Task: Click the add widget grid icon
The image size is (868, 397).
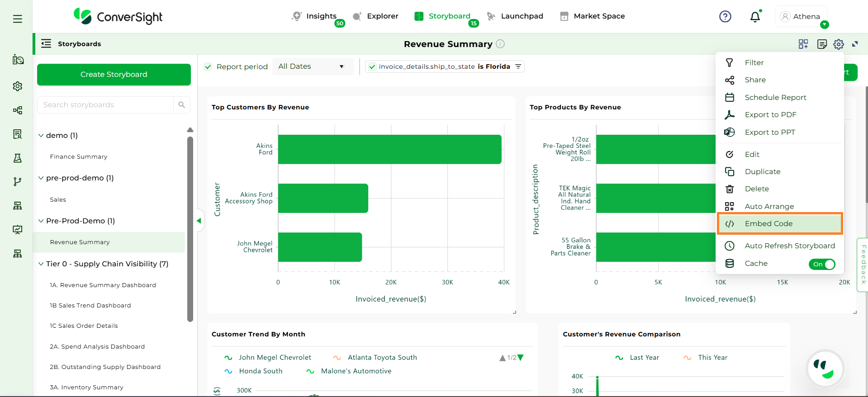Action: pyautogui.click(x=803, y=44)
